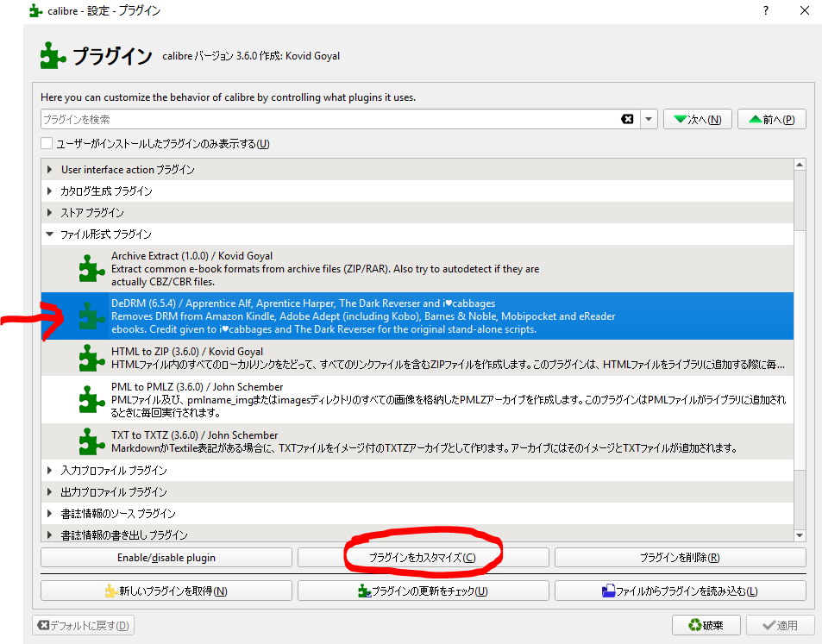
Task: Click the 適用 apply button
Action: click(x=780, y=625)
